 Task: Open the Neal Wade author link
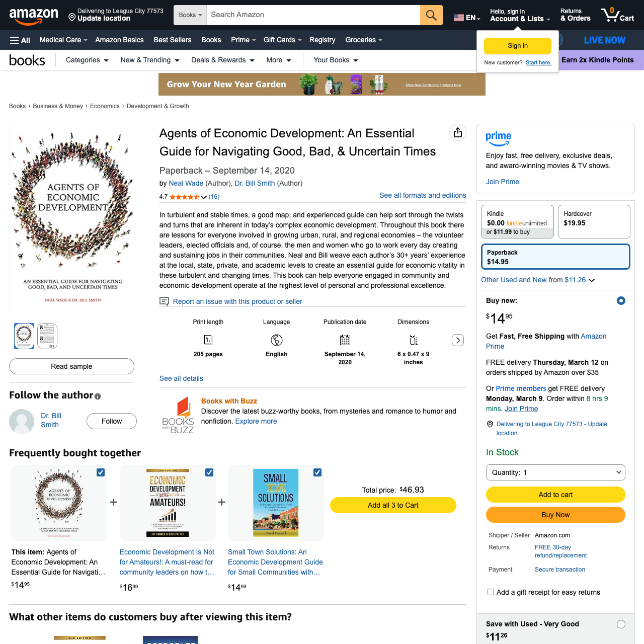click(186, 184)
